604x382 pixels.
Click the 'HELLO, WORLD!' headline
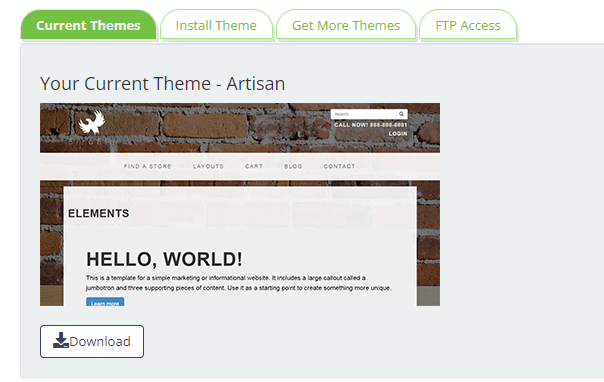tap(164, 259)
